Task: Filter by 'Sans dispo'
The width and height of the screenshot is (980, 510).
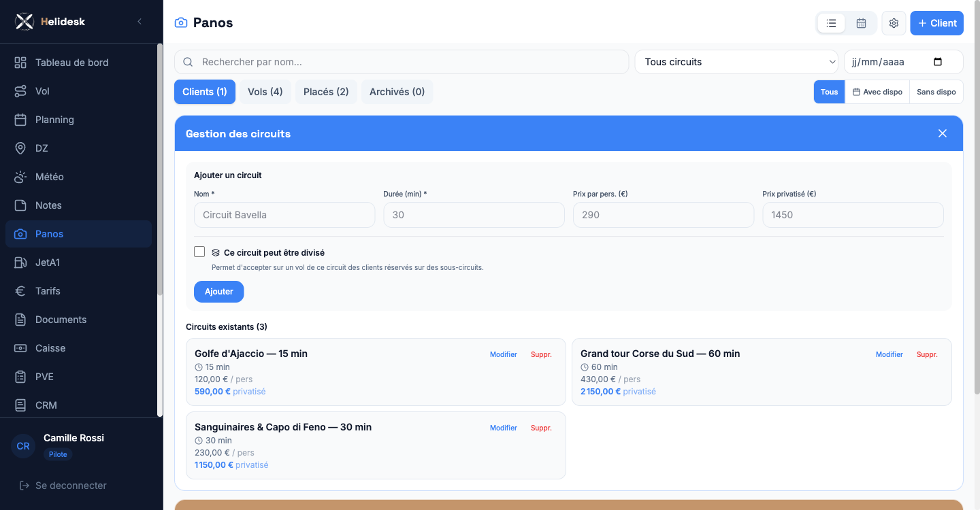Action: tap(936, 92)
